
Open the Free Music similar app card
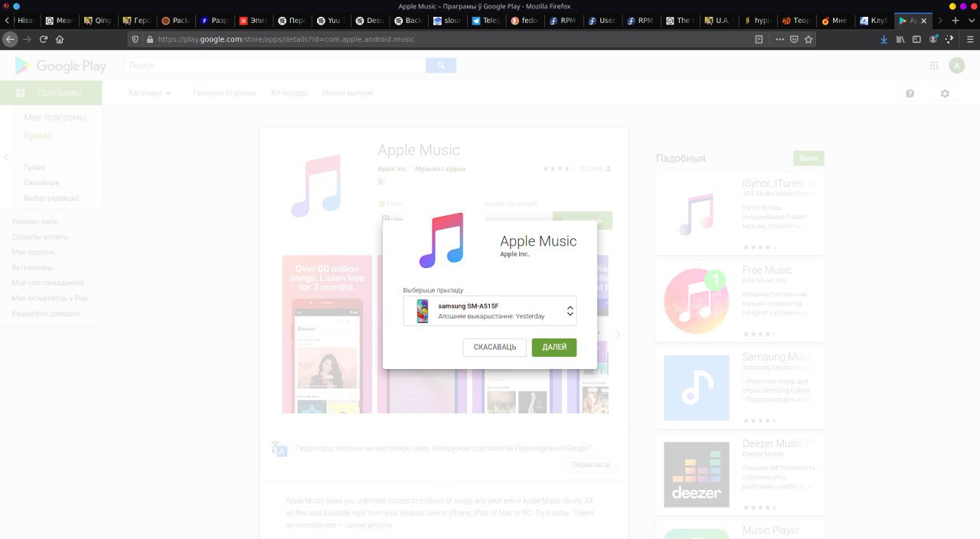pyautogui.click(x=740, y=300)
